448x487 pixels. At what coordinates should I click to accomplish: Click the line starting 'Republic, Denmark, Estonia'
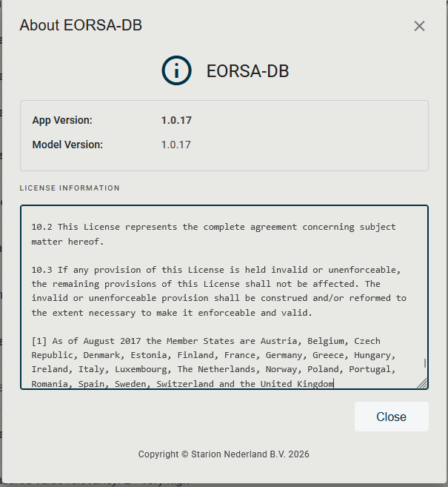(x=213, y=355)
